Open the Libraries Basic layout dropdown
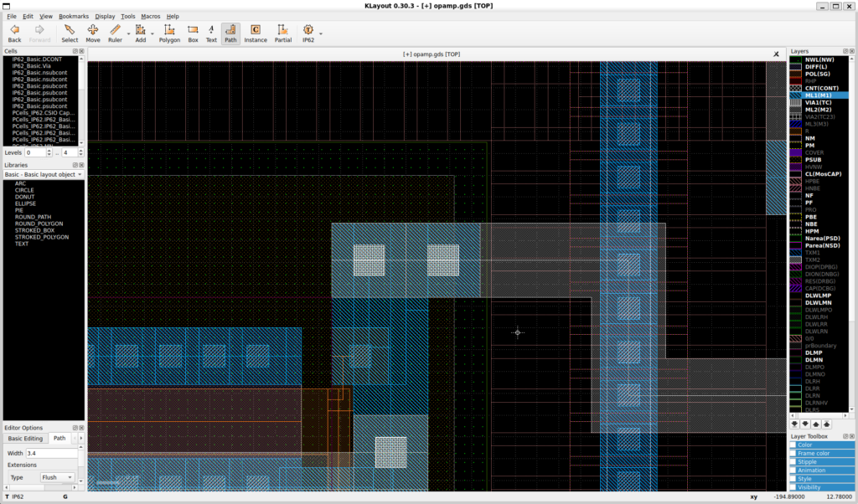This screenshot has width=858, height=504. [43, 174]
